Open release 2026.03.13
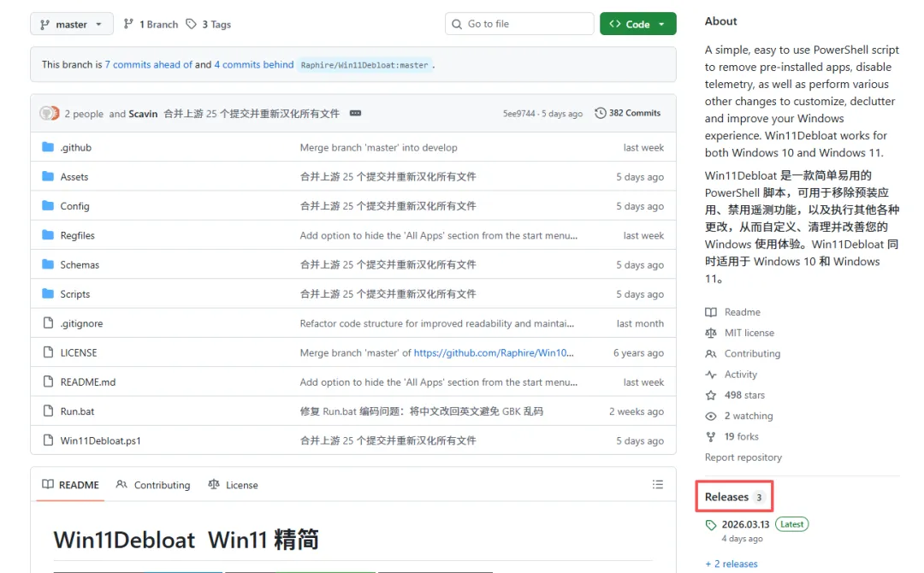 pyautogui.click(x=745, y=524)
